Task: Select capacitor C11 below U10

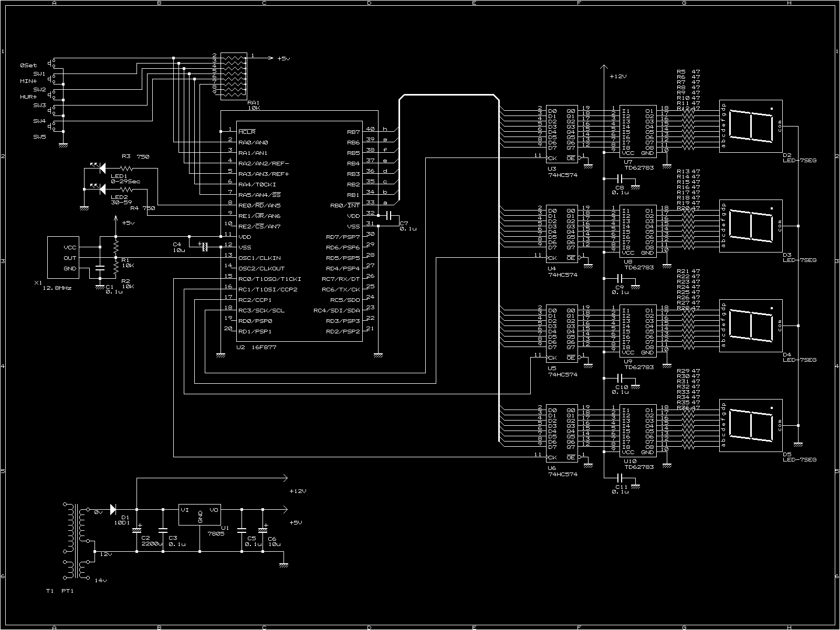Action: coord(619,478)
